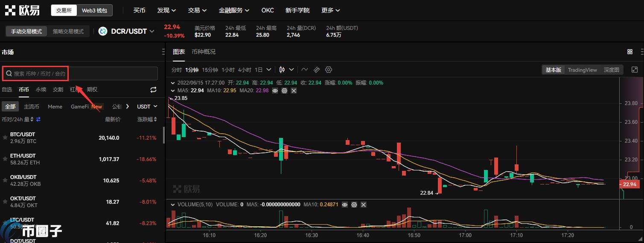644x243 pixels.
Task: Toggle MA indicator visibility eye
Action: point(275,91)
